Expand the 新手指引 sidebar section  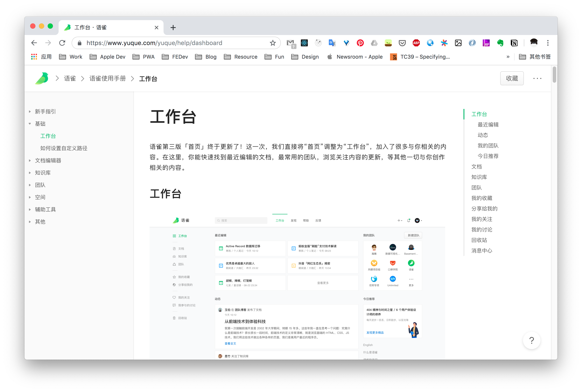coord(30,112)
